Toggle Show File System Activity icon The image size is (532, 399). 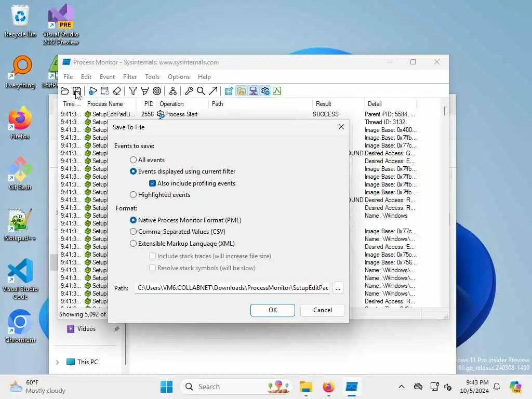click(241, 91)
